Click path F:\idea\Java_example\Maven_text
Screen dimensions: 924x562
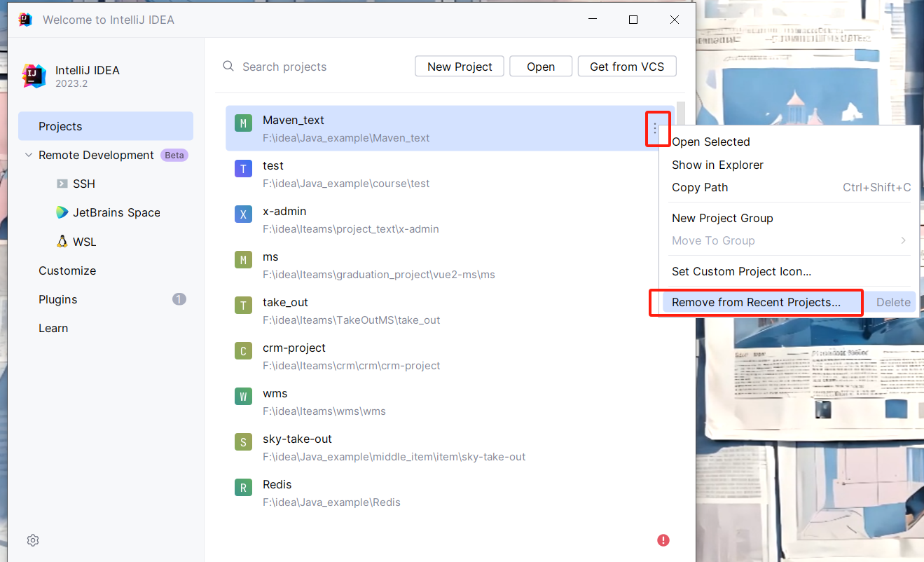pyautogui.click(x=346, y=138)
